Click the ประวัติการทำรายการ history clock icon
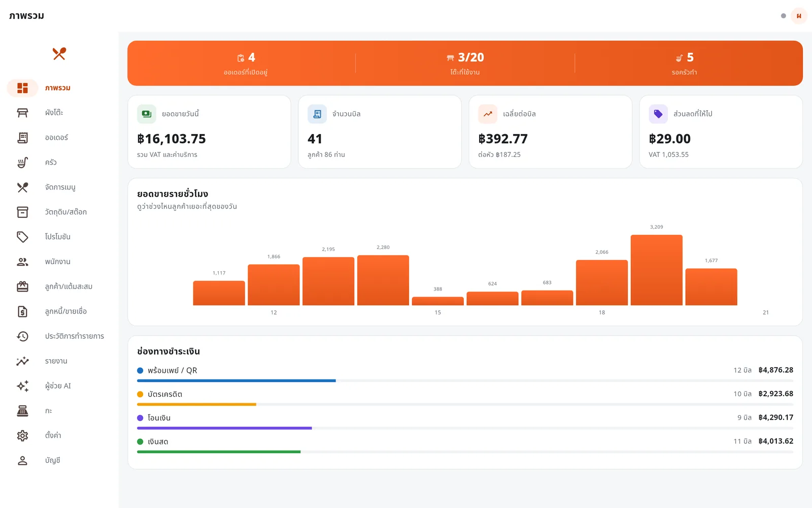Viewport: 812px width, 508px height. pos(22,336)
